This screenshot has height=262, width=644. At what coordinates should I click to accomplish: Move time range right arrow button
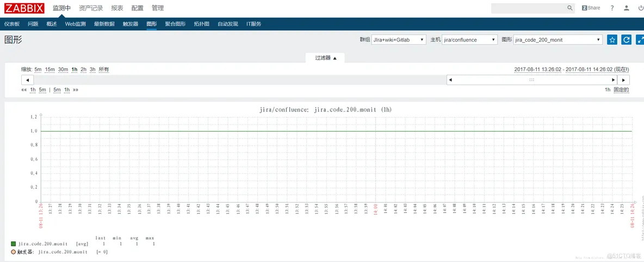[623, 80]
